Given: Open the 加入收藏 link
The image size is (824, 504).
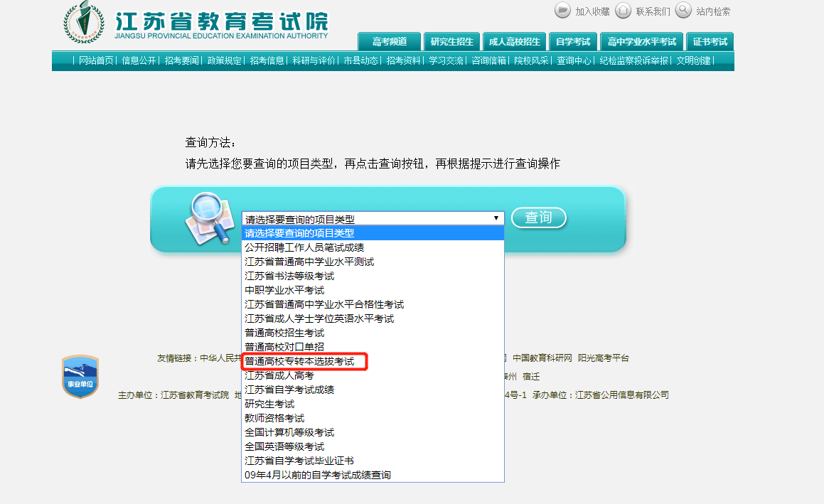Looking at the screenshot, I should point(592,11).
